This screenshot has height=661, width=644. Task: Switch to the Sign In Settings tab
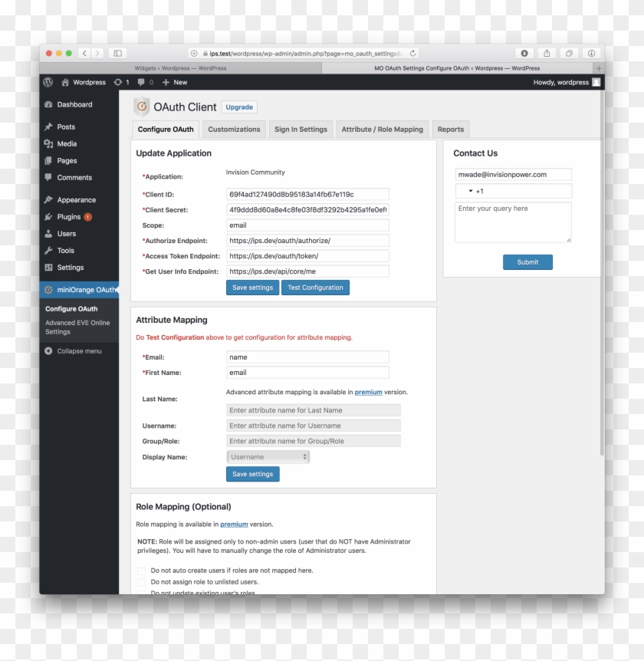point(300,129)
